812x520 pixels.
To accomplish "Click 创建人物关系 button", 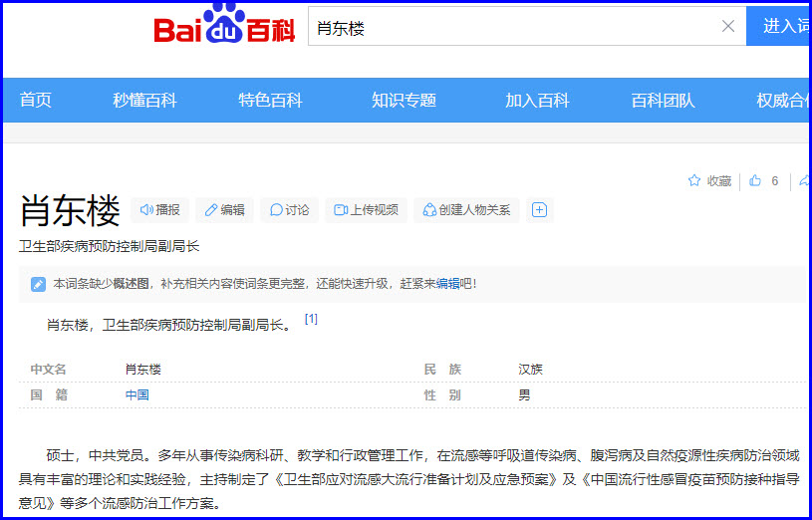I will coord(466,210).
